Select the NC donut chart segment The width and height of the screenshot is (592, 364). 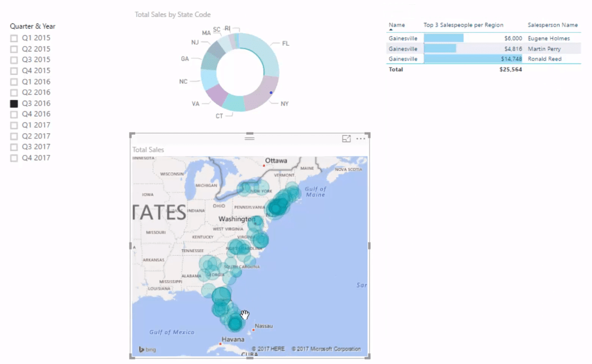tap(208, 80)
